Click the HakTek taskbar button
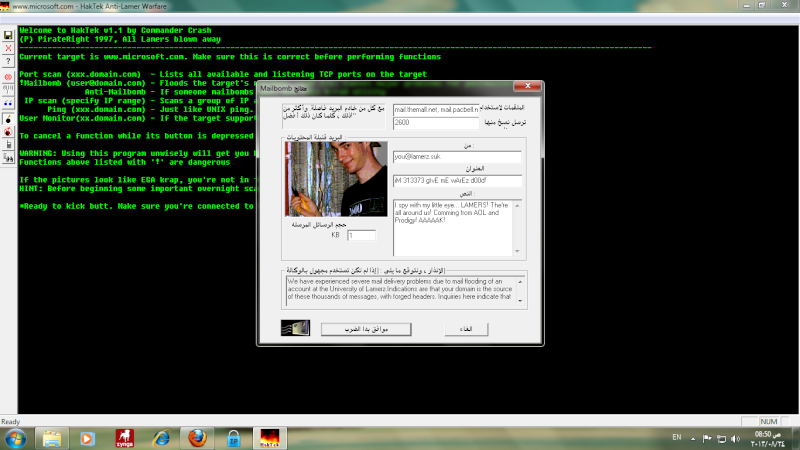 270,439
